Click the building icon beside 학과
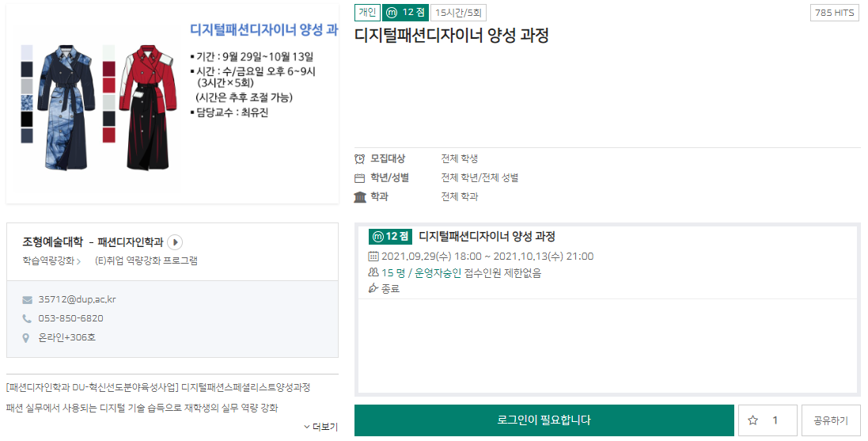868x441 pixels. click(x=360, y=197)
